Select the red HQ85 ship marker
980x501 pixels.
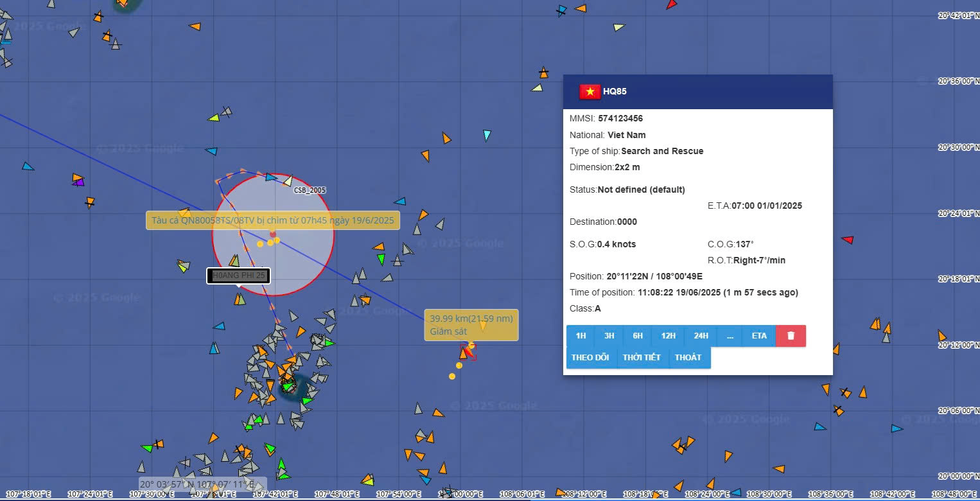point(469,351)
